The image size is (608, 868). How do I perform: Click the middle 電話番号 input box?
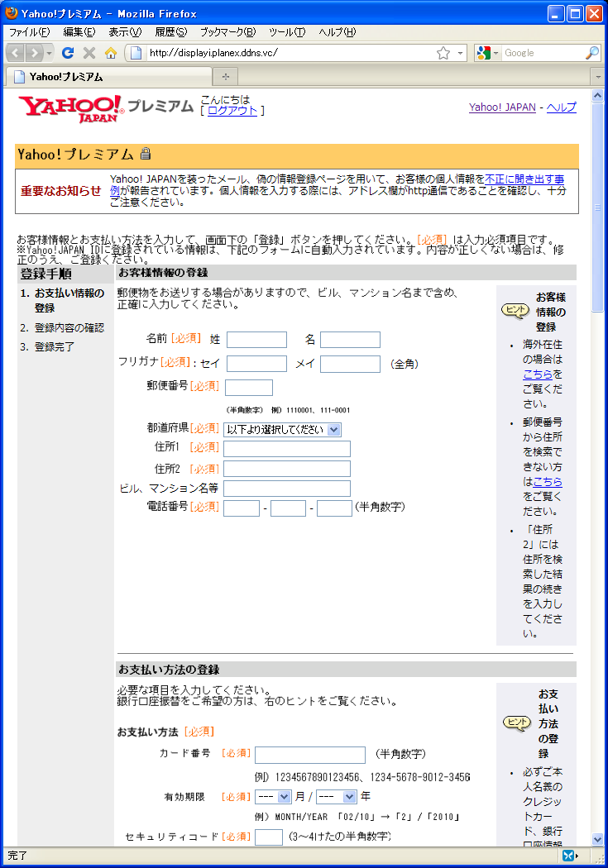(288, 508)
